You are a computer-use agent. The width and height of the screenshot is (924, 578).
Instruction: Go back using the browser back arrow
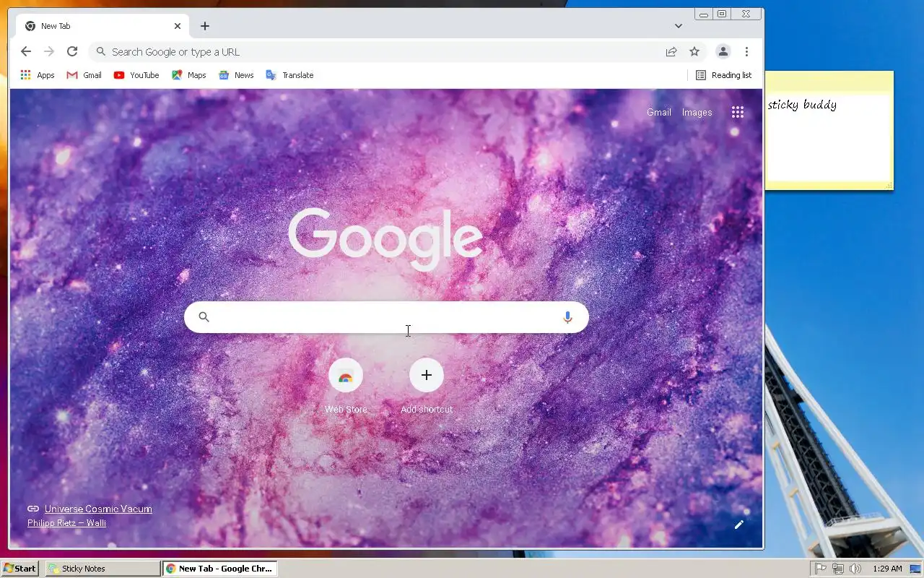26,51
